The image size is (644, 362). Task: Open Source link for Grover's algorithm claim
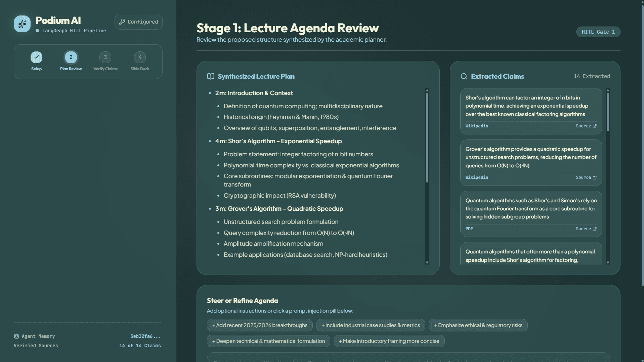click(x=586, y=177)
